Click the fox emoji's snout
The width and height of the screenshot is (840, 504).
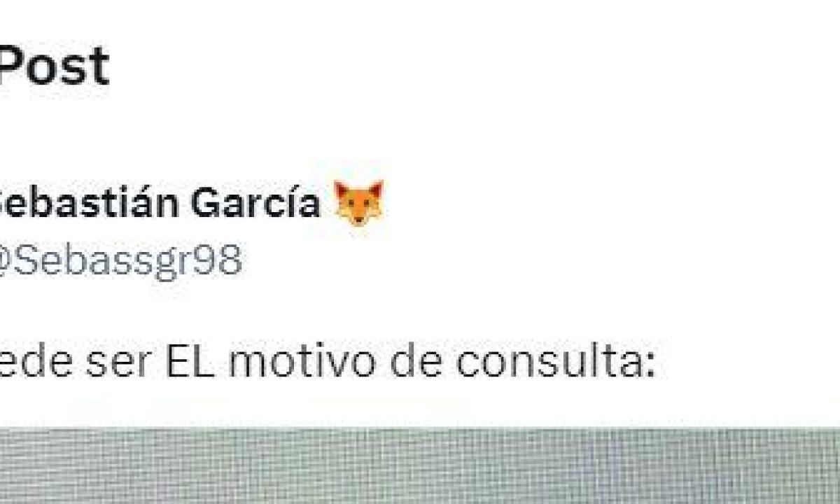coord(358,218)
